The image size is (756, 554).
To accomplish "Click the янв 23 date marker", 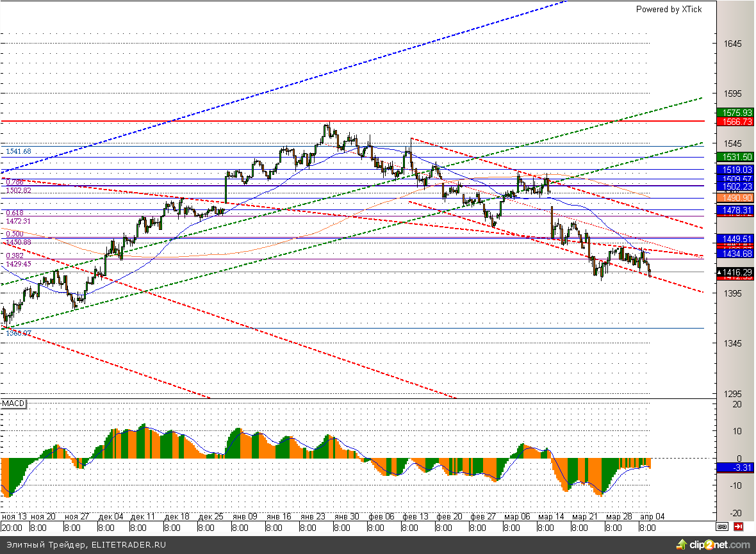I will 316,516.
